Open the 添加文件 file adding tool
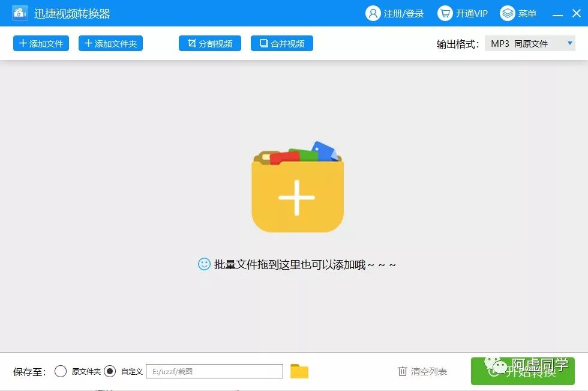 [x=41, y=43]
